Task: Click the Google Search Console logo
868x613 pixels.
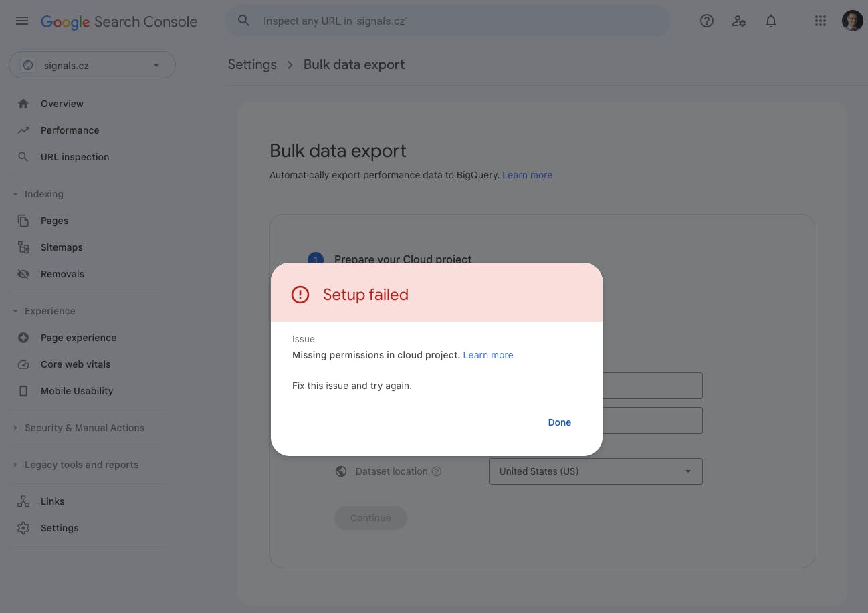Action: pos(119,21)
